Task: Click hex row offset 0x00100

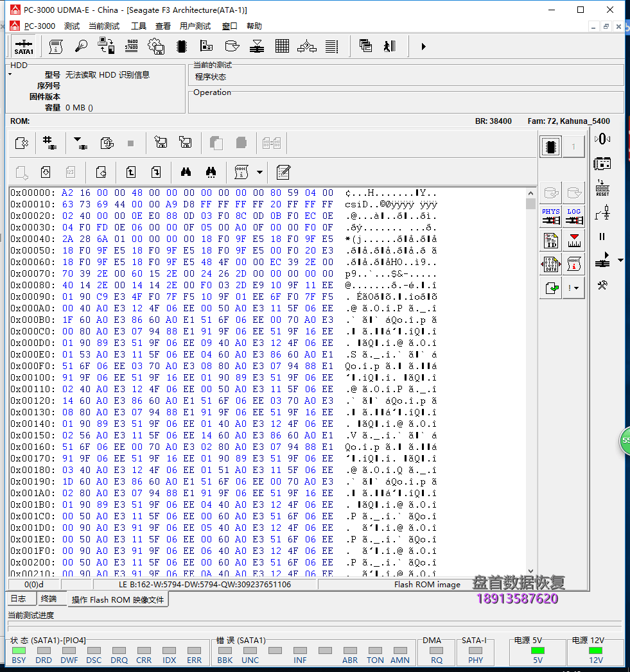Action: [x=33, y=377]
